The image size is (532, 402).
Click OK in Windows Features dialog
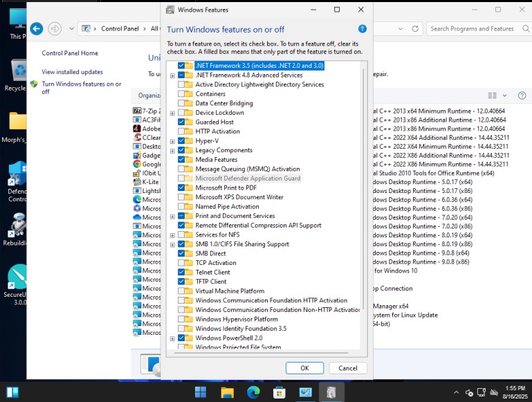[x=304, y=368]
